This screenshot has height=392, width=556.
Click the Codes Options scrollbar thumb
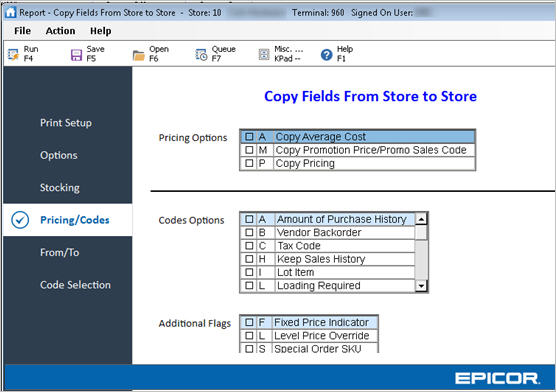coord(421,233)
